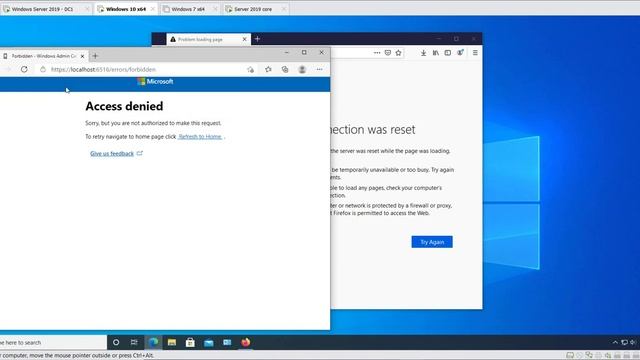This screenshot has height=360, width=640.
Task: Close the Problem loading page Firefox tab
Action: pyautogui.click(x=244, y=39)
